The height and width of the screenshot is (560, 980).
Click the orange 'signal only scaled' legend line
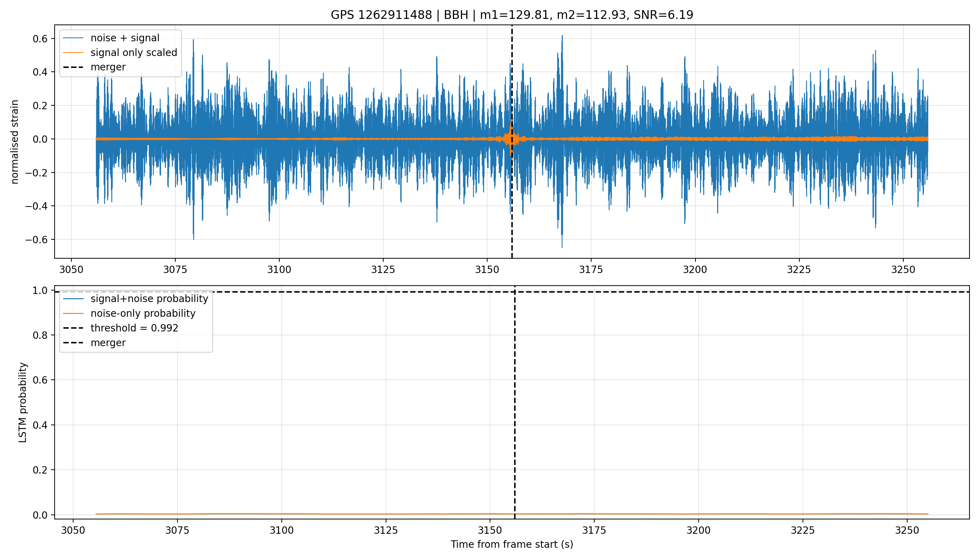[x=73, y=52]
